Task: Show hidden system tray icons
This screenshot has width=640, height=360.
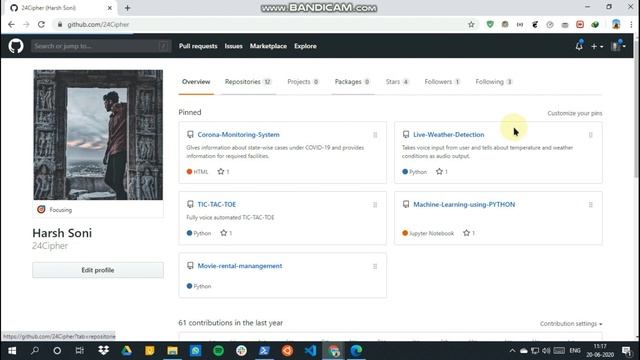Action: 512,351
